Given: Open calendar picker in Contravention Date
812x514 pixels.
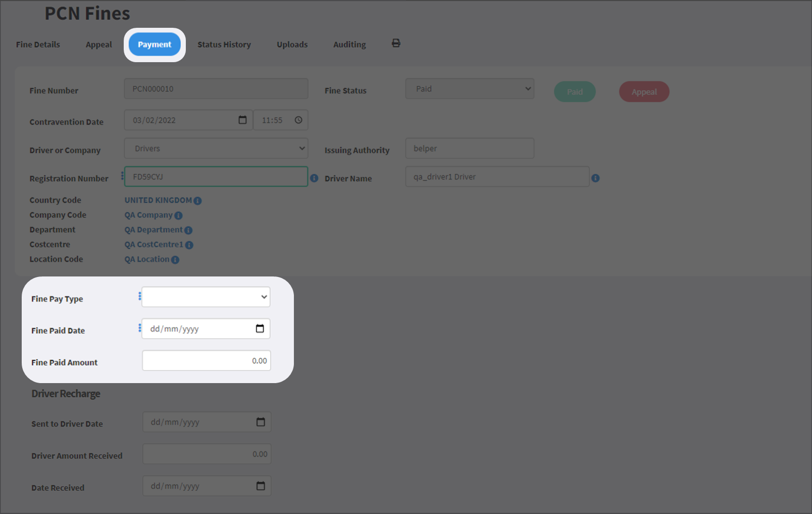Looking at the screenshot, I should click(x=242, y=120).
